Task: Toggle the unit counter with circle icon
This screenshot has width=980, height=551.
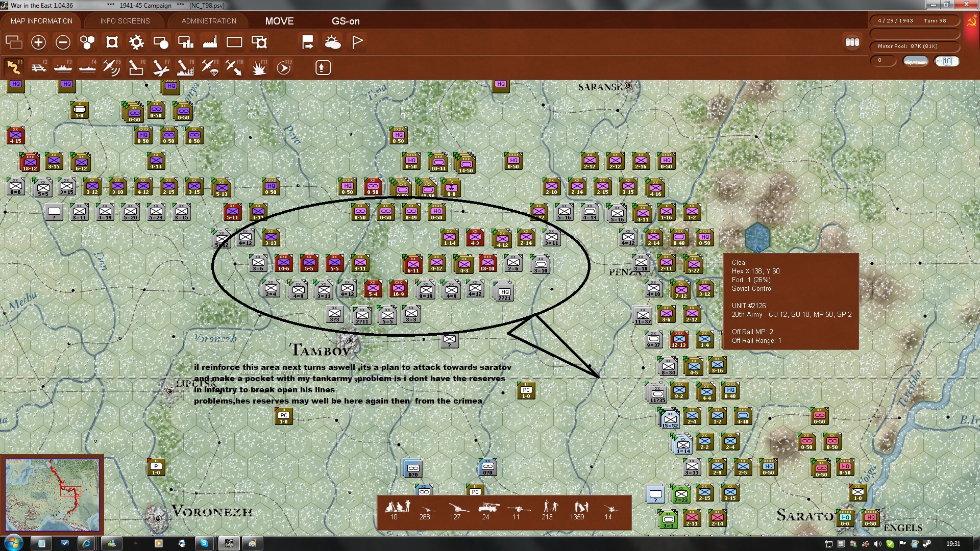Action: 161,42
